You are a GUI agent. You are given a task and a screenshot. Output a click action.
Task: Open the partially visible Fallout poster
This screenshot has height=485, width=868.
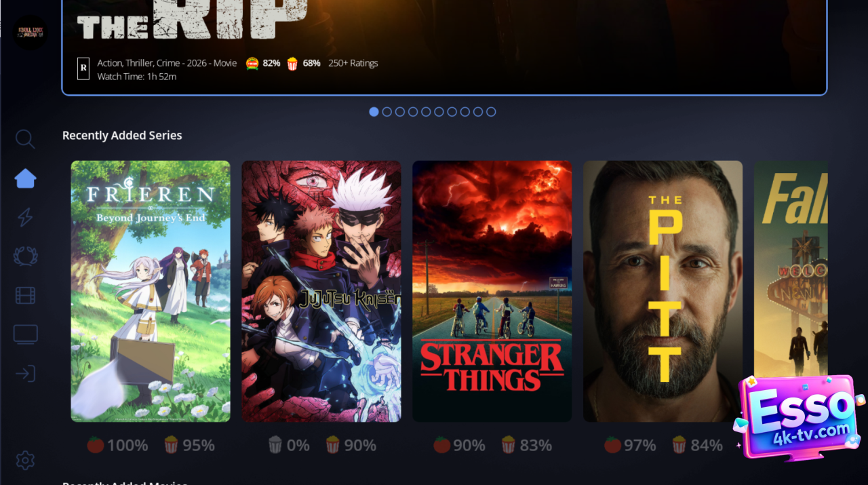791,271
